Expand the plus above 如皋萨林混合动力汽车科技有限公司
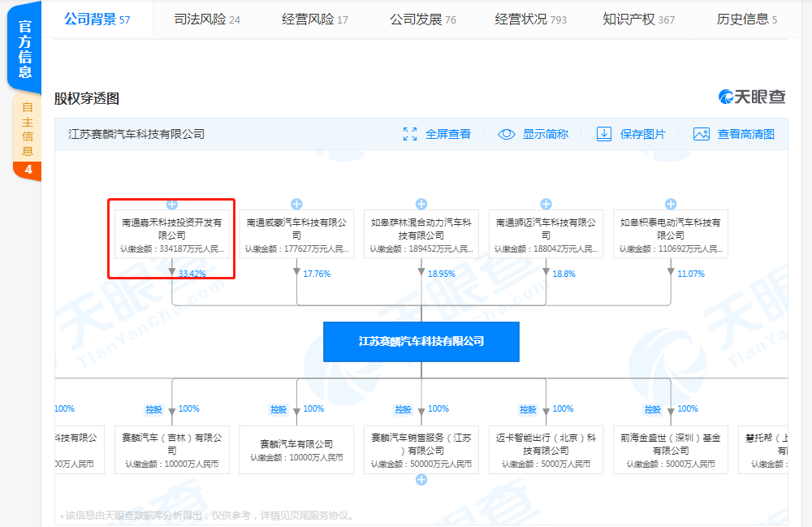The width and height of the screenshot is (812, 527). click(421, 204)
